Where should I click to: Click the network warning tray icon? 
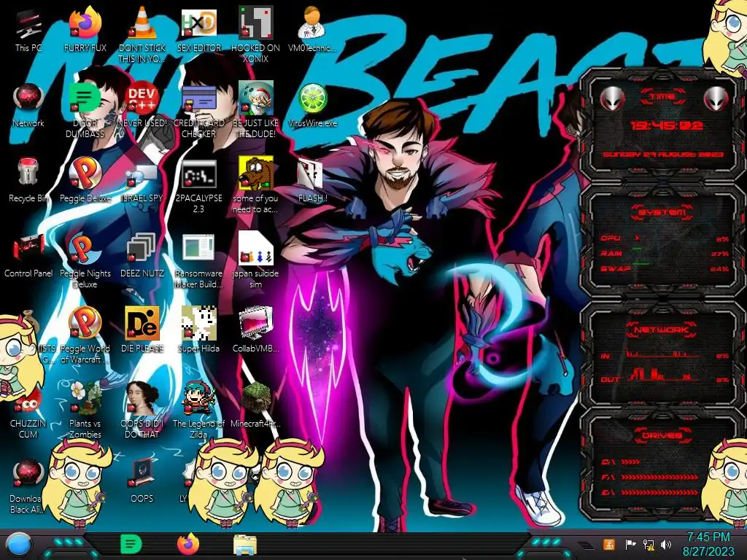point(649,544)
